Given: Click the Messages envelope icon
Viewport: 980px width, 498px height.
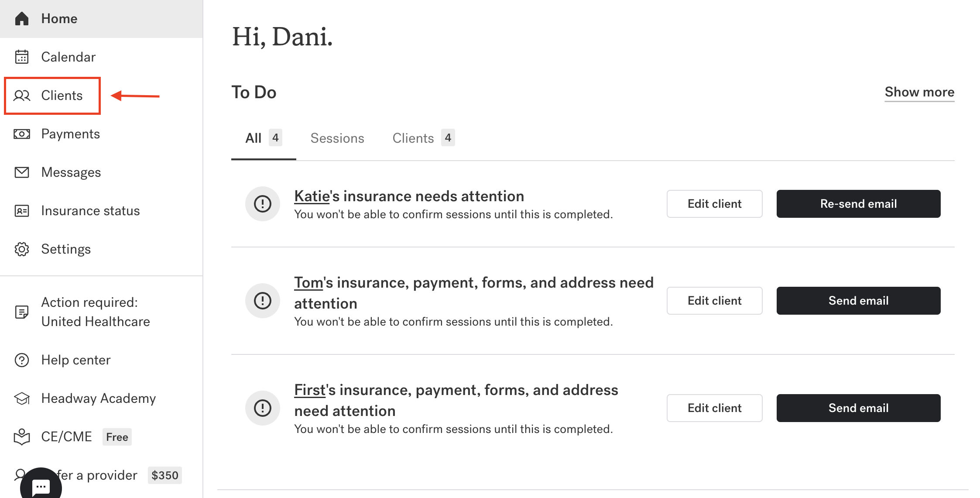Looking at the screenshot, I should point(22,172).
